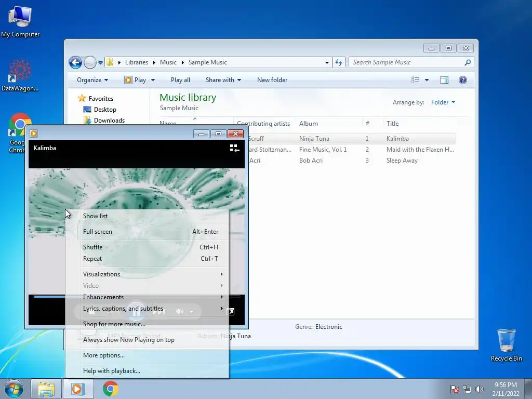532x399 pixels.
Task: Click the media player seek bar
Action: (137, 297)
